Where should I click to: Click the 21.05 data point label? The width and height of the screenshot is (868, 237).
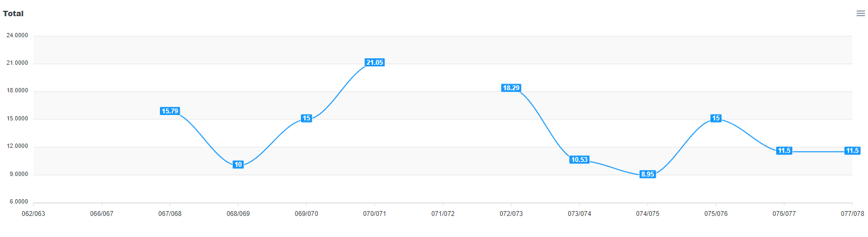(x=374, y=63)
